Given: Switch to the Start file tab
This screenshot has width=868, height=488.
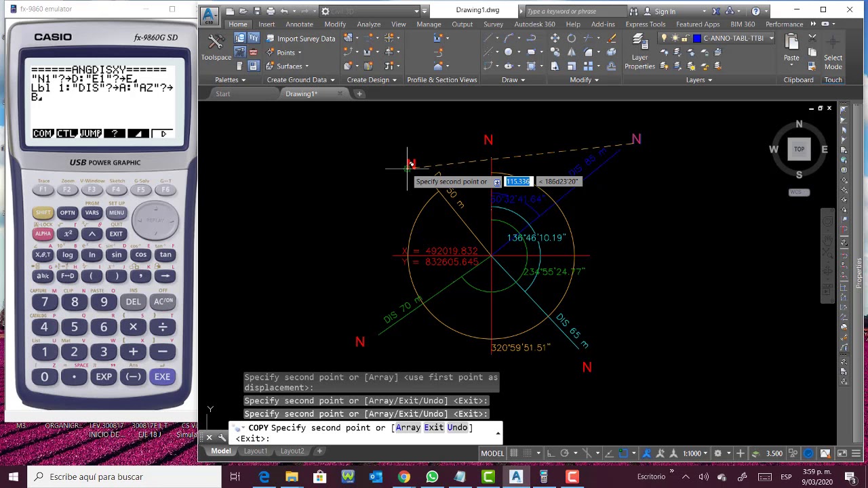Looking at the screenshot, I should [222, 94].
